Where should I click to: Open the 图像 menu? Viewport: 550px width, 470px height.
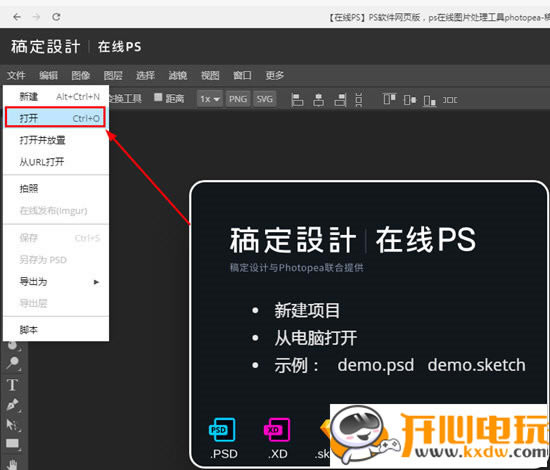(81, 75)
